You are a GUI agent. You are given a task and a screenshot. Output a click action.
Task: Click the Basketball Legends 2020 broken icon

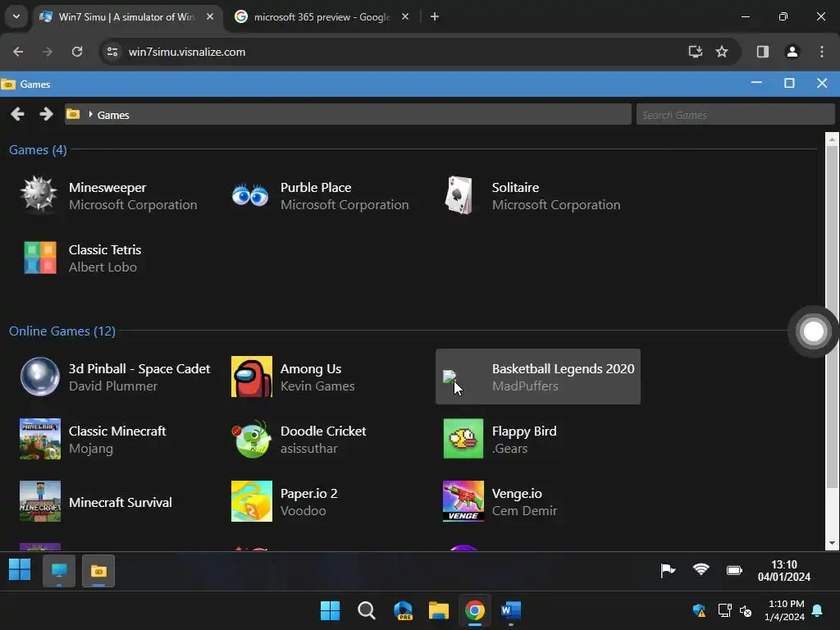click(450, 376)
